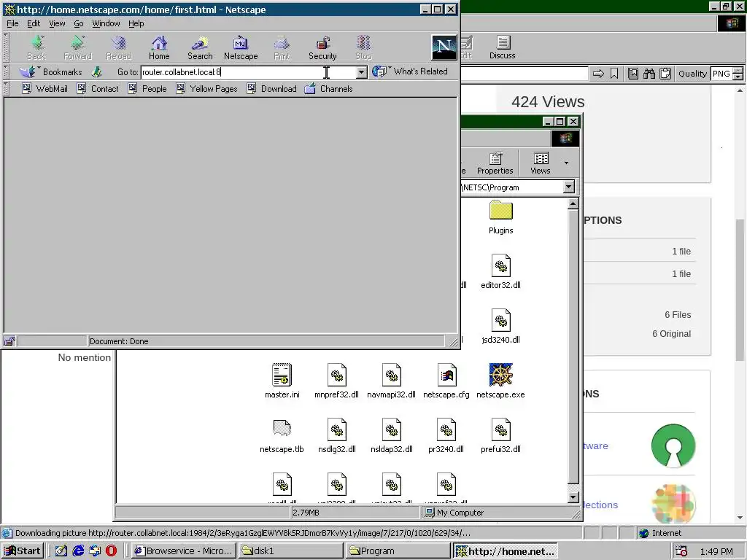This screenshot has height=560, width=747.
Task: Open the WebMail personal toolbar link
Action: coord(44,88)
